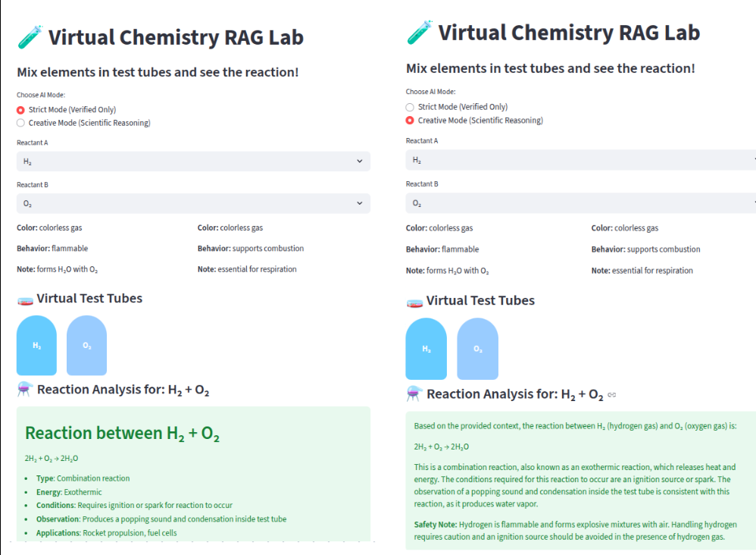Open the Reactant B dropdown in right panel
This screenshot has height=555, width=756.
point(580,203)
